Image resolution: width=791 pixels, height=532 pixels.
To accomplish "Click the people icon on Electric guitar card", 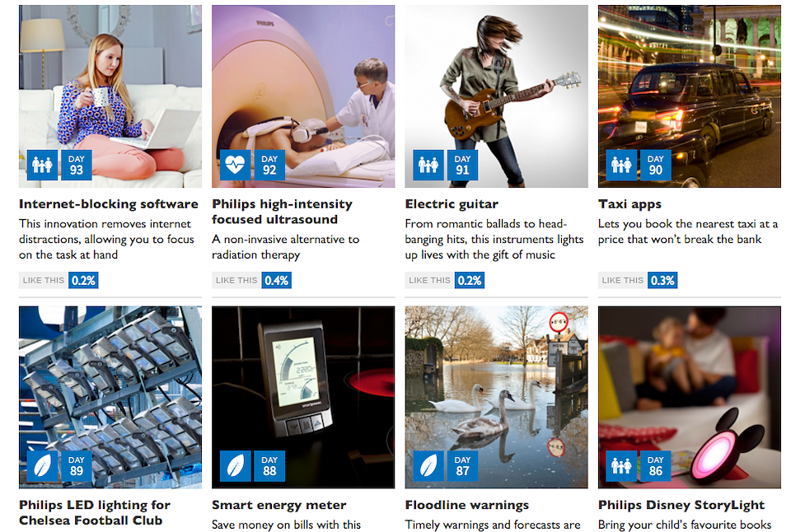I will (428, 165).
